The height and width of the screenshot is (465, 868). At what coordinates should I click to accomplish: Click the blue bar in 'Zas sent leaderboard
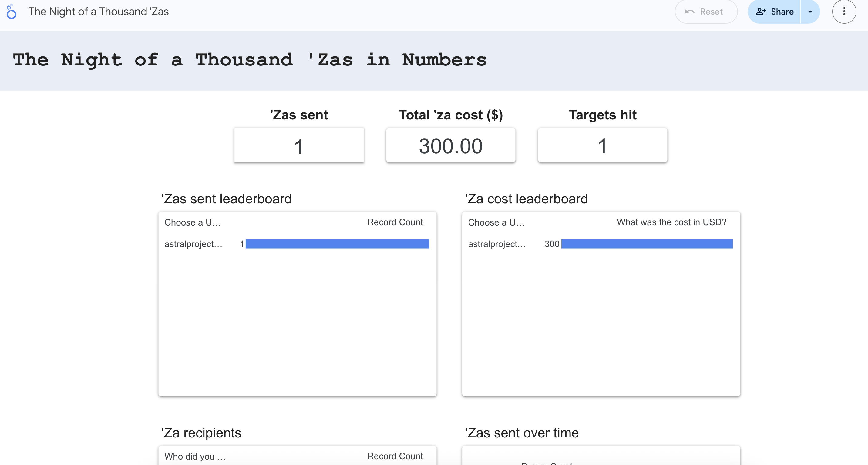tap(337, 244)
